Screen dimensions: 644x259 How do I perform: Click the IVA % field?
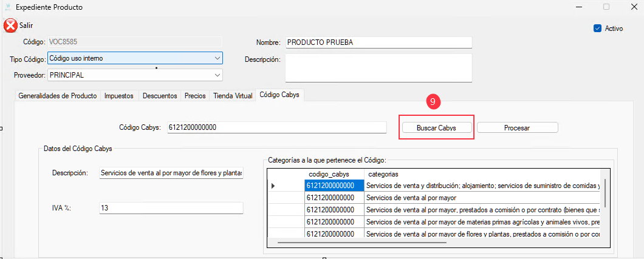(171, 207)
